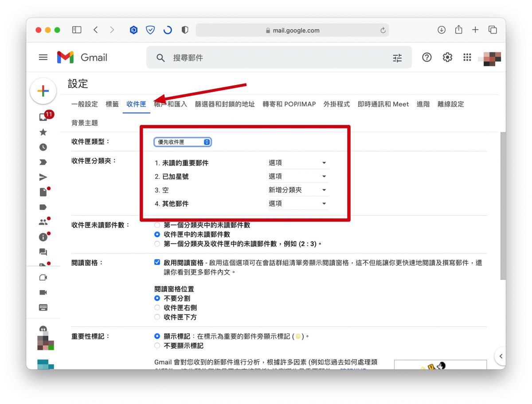Open Gmail Help question mark icon
Viewport: 532px width, 404px height.
(426, 57)
